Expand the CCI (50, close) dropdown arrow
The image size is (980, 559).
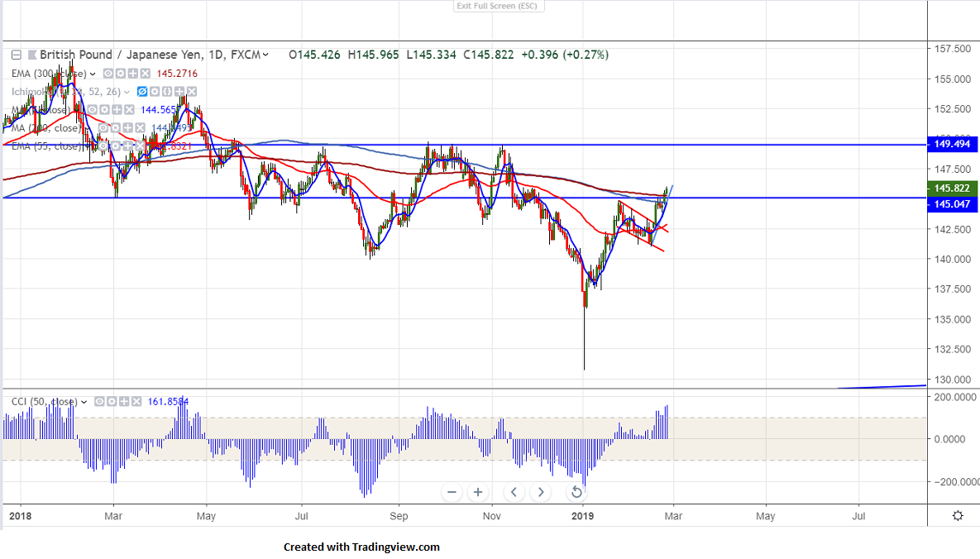click(84, 402)
